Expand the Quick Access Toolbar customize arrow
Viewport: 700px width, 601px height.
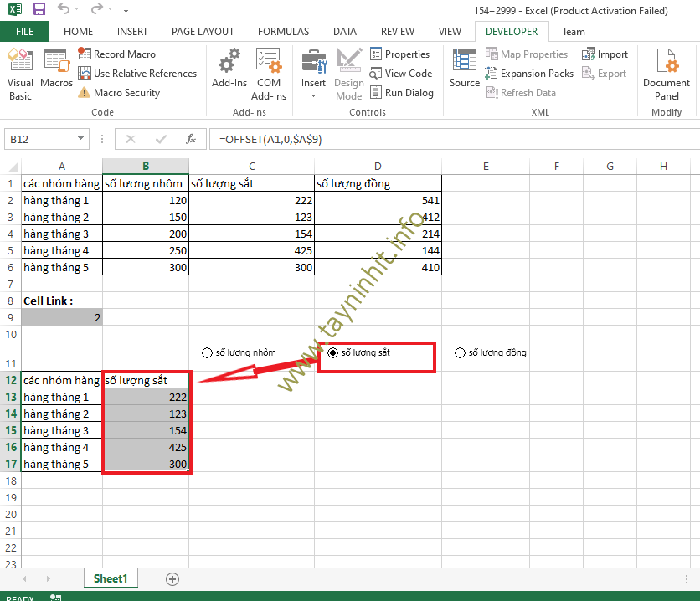[126, 10]
